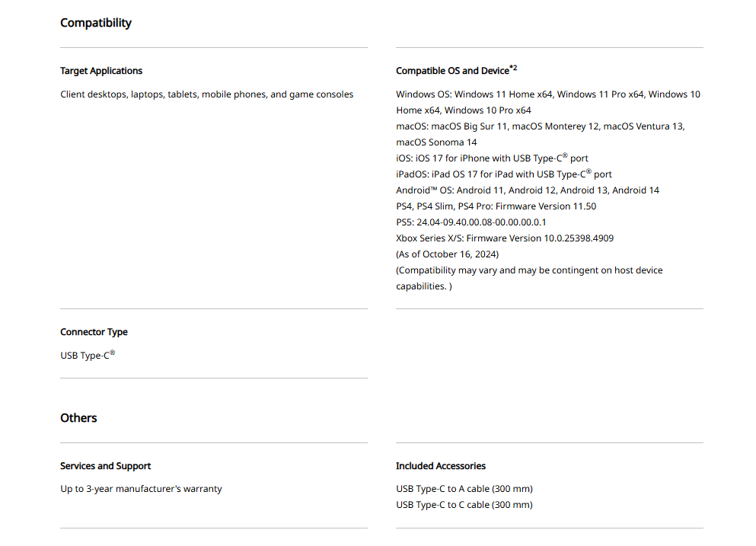The width and height of the screenshot is (756, 546).
Task: Click the Included Accessories label
Action: point(440,466)
